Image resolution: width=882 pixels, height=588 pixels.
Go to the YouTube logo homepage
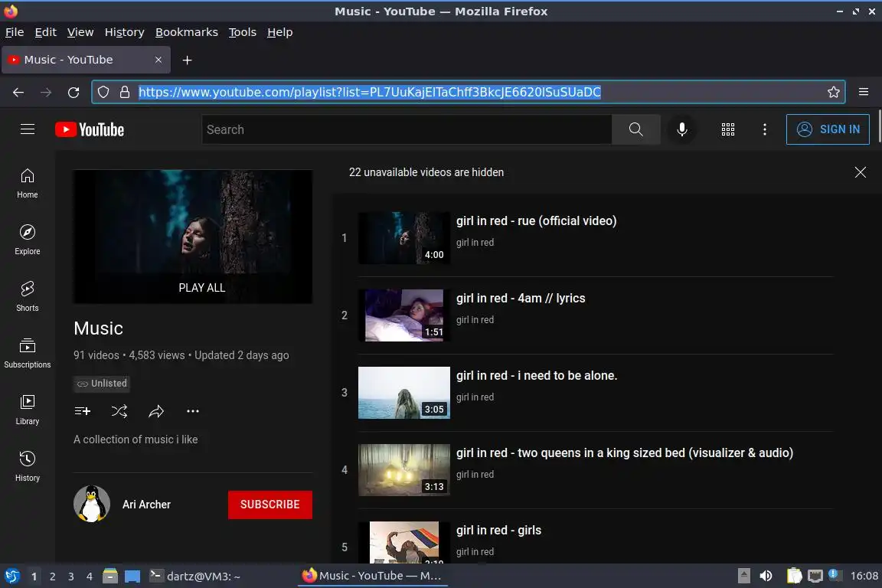point(90,129)
